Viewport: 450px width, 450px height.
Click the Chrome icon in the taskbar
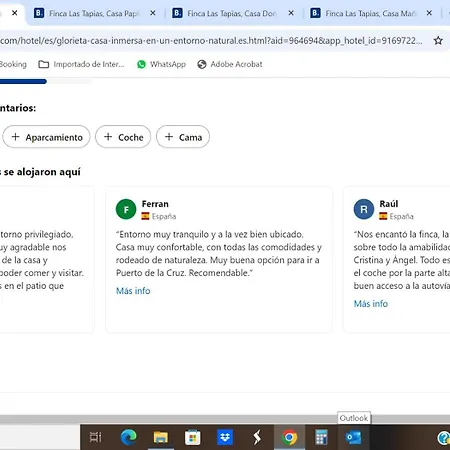[x=289, y=437]
